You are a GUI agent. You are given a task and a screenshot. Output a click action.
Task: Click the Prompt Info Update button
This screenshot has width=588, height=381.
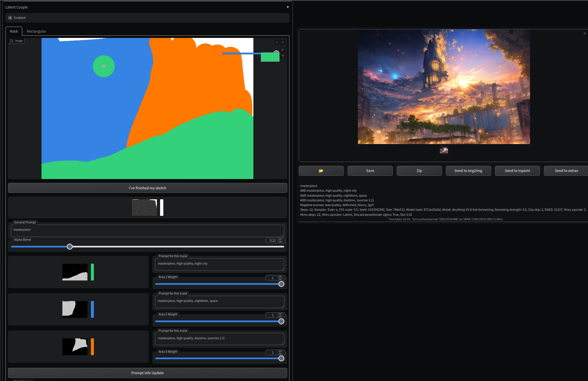click(147, 373)
